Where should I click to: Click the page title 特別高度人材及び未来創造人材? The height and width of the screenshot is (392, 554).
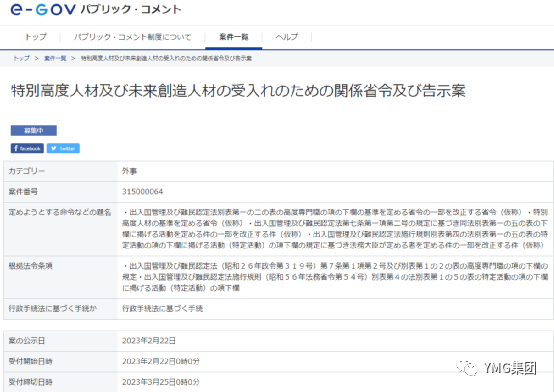point(238,91)
